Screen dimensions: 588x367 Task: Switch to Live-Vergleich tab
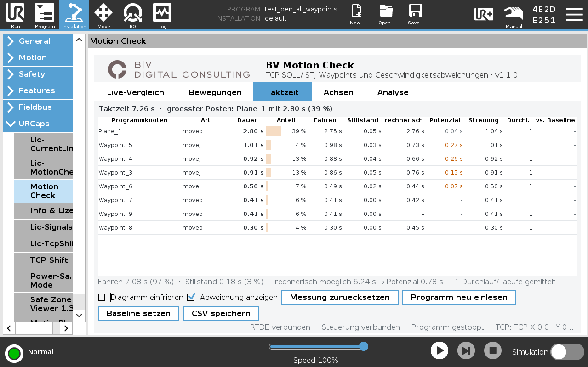point(136,92)
